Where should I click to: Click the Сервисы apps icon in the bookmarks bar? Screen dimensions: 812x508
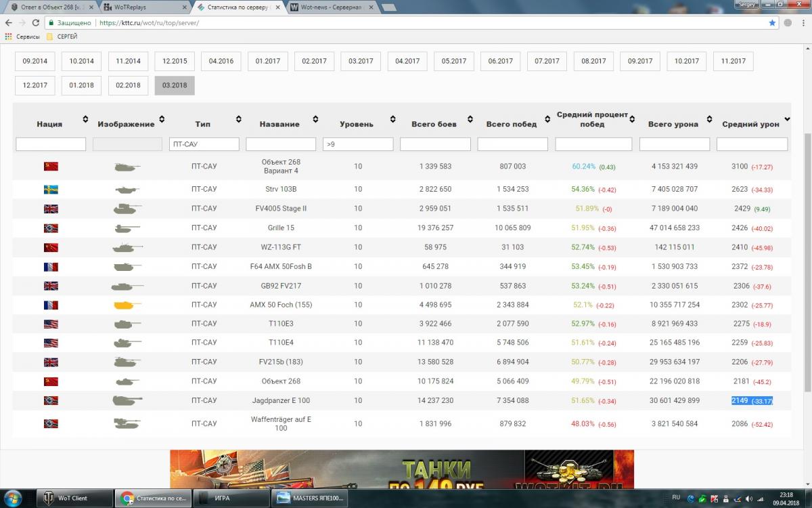tap(9, 37)
